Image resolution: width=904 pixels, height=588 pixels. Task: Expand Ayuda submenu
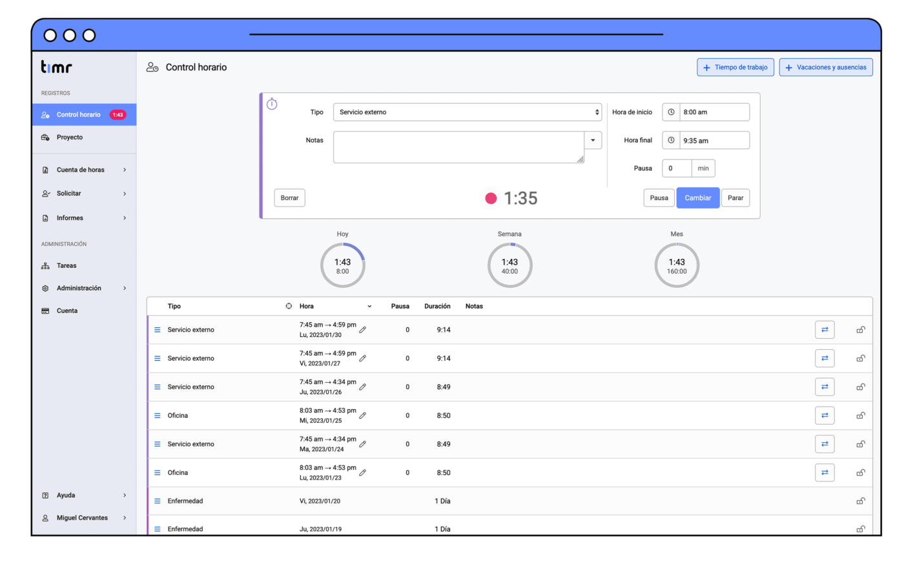[125, 496]
